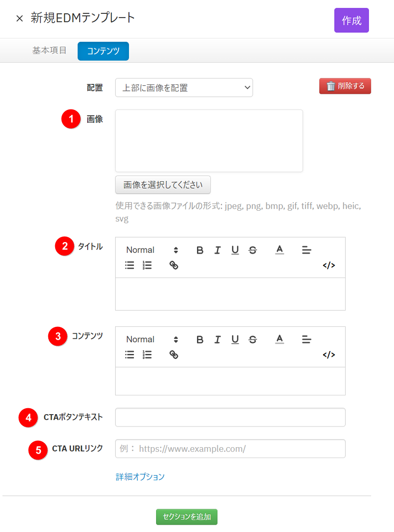Screen dimensions: 394x532
Task: Click Bold icon in タイトル editor
Action: tap(200, 250)
